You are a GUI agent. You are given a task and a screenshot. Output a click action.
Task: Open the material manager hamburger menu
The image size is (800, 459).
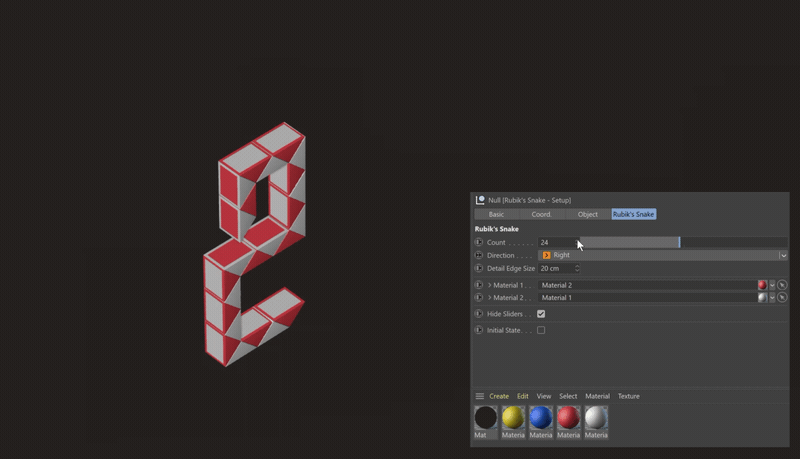coord(479,396)
